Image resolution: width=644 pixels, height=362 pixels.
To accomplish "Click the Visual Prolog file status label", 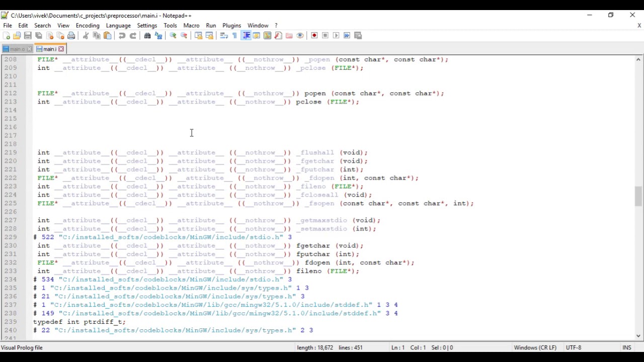I will [22, 347].
